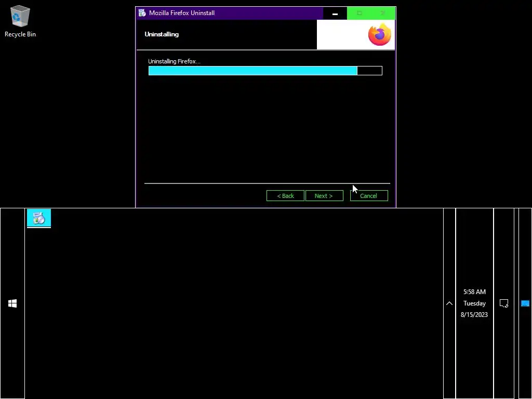Image resolution: width=532 pixels, height=399 pixels.
Task: Click the date 8/15/2023 in taskbar
Action: click(474, 314)
